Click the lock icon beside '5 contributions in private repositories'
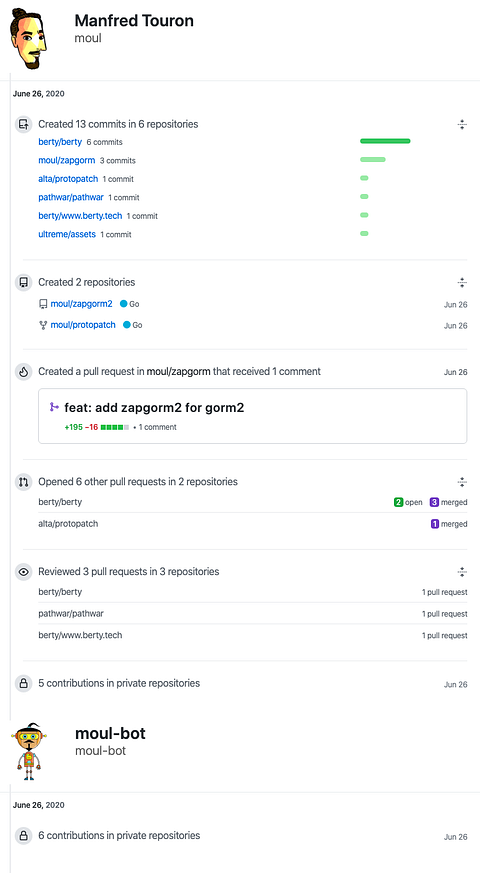The height and width of the screenshot is (873, 480). [23, 683]
